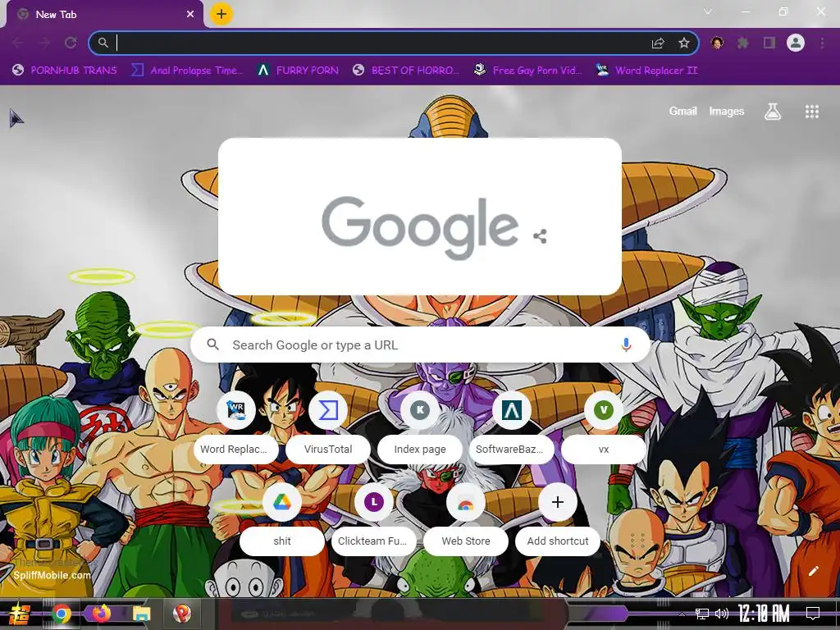The image size is (840, 630).
Task: Share this page from the address bar
Action: click(x=658, y=43)
